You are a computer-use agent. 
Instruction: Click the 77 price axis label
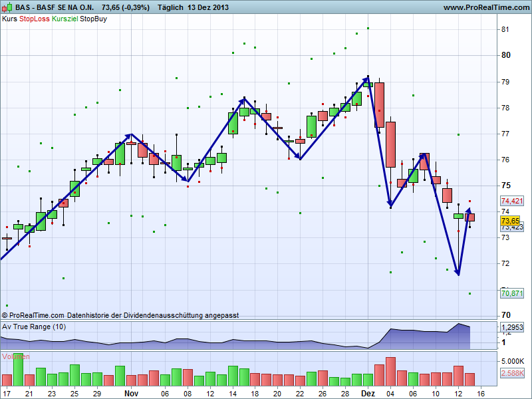(x=505, y=134)
